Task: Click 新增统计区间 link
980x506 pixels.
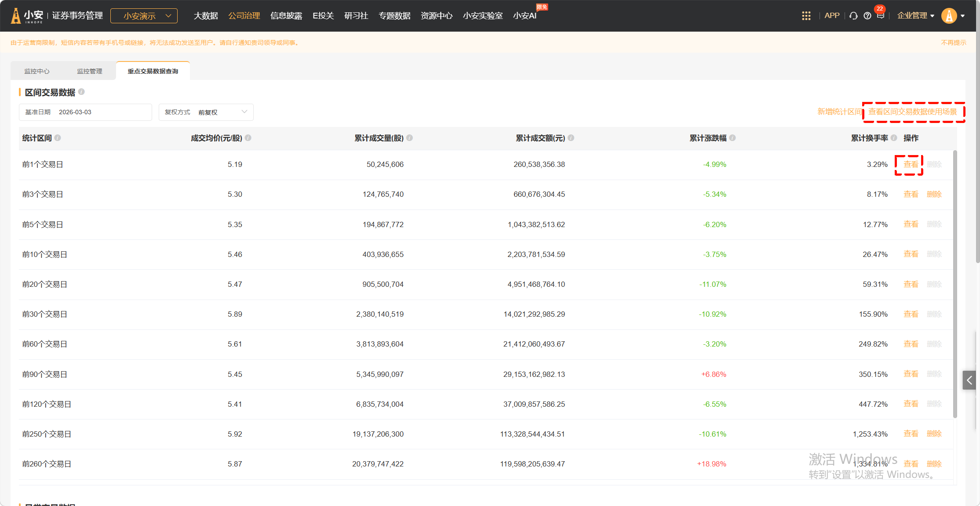Action: (839, 112)
